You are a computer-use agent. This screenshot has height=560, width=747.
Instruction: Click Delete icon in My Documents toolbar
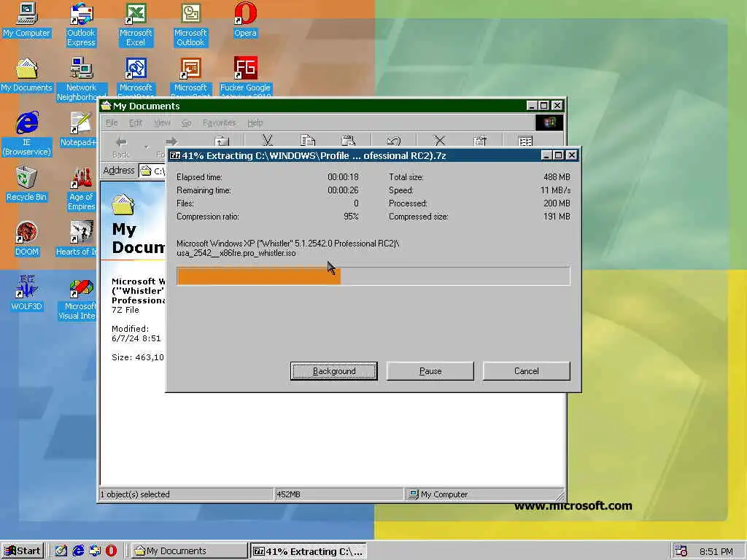point(439,141)
